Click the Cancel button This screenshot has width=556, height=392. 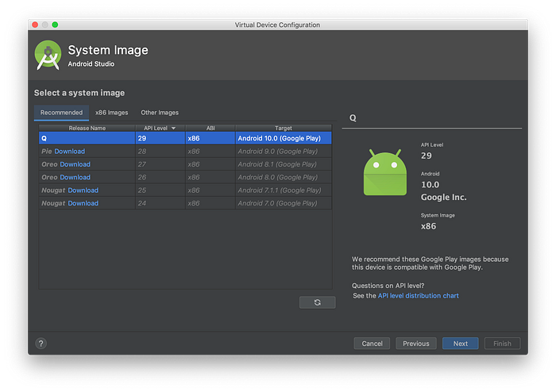(x=372, y=343)
